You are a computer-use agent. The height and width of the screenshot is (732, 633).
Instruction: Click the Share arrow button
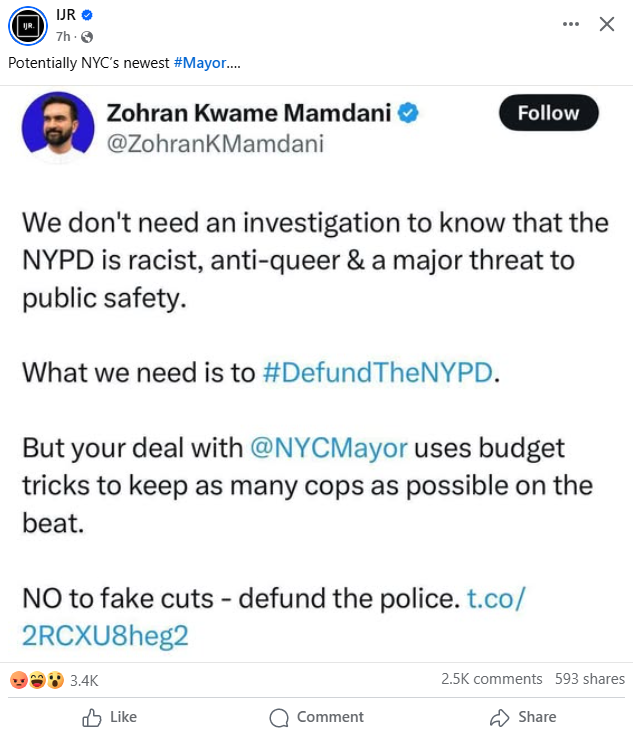click(523, 717)
